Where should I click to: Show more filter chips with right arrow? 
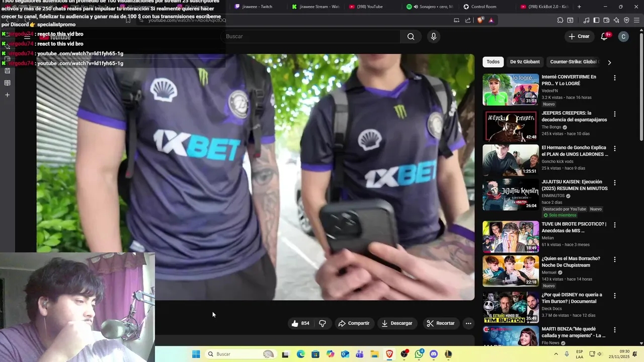609,62
